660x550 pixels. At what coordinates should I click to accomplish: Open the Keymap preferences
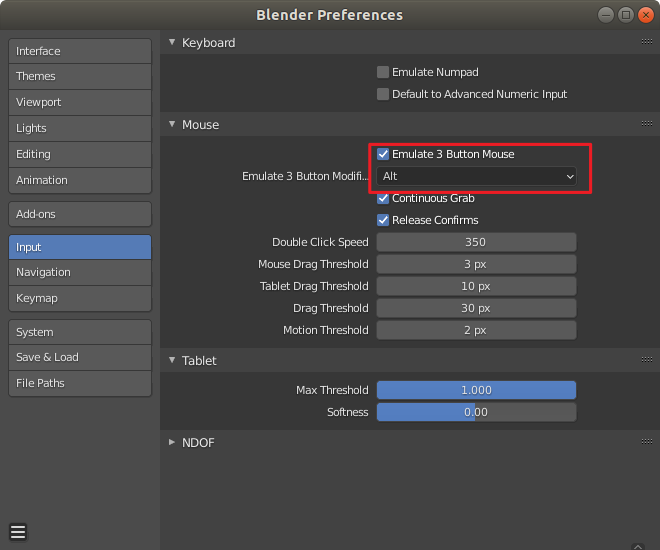(x=80, y=299)
